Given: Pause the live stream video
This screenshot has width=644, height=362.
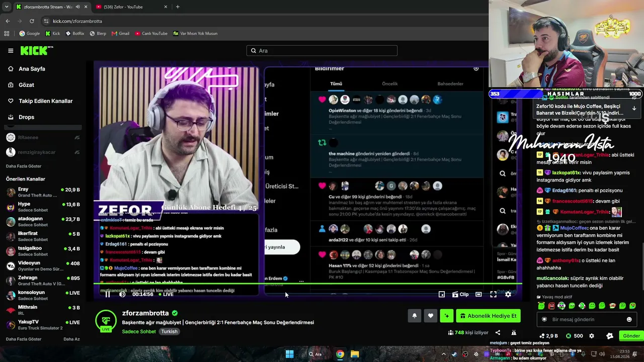Looking at the screenshot, I should pyautogui.click(x=108, y=294).
